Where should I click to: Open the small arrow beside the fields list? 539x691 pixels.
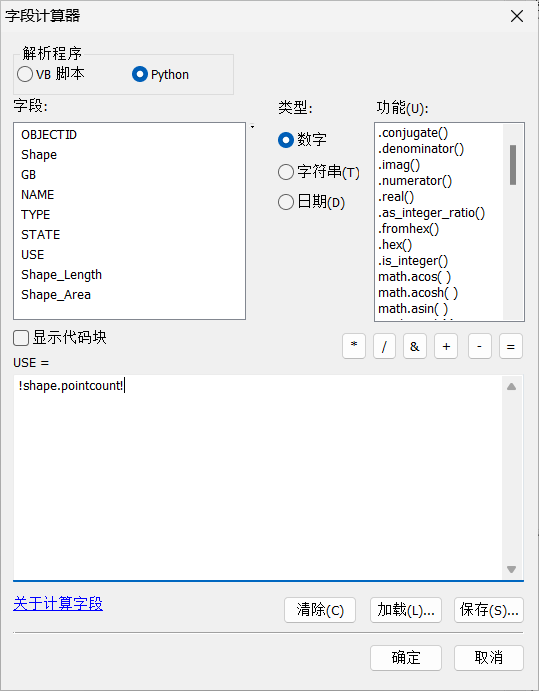pyautogui.click(x=252, y=127)
